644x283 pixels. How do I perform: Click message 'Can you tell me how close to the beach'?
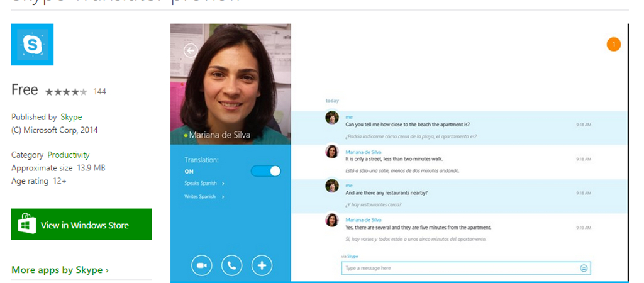(x=408, y=125)
